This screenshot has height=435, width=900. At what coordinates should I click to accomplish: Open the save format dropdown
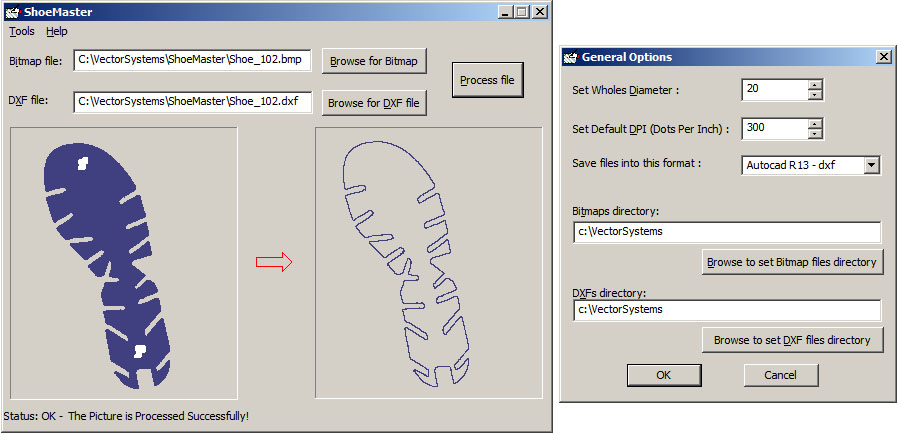[x=871, y=165]
